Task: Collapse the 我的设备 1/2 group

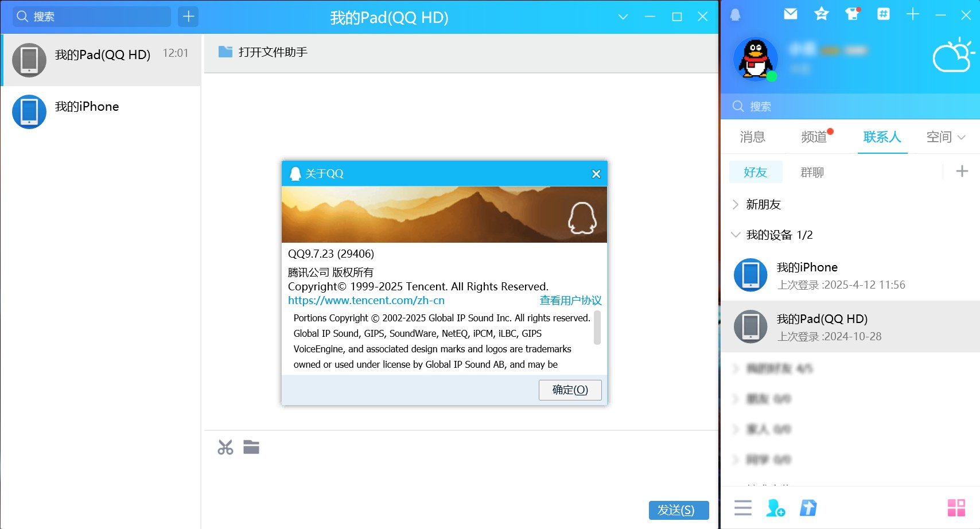Action: pyautogui.click(x=736, y=235)
